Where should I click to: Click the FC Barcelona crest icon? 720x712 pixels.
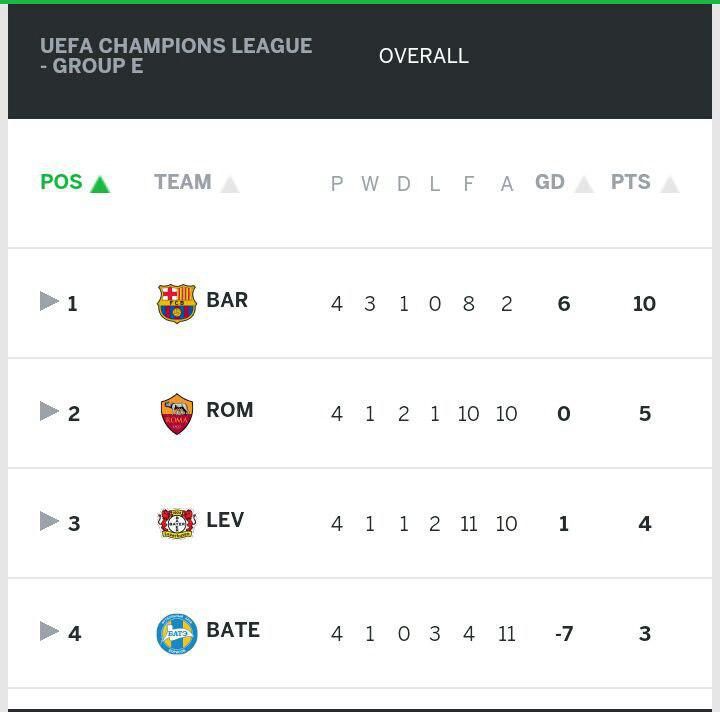(x=177, y=303)
